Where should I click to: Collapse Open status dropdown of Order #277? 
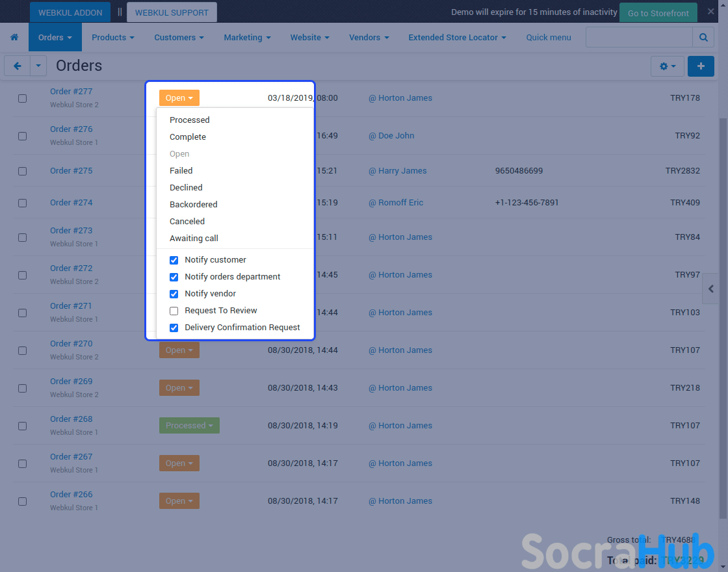[x=179, y=98]
